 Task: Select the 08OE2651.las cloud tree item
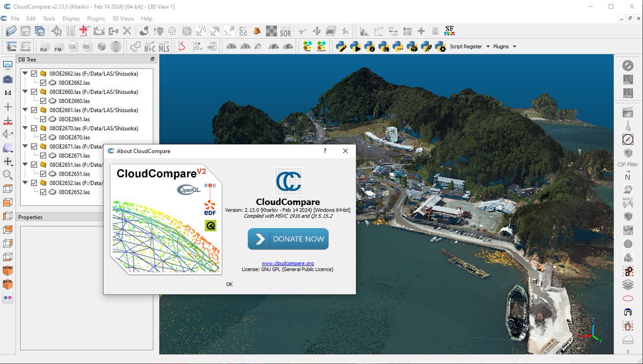[74, 173]
